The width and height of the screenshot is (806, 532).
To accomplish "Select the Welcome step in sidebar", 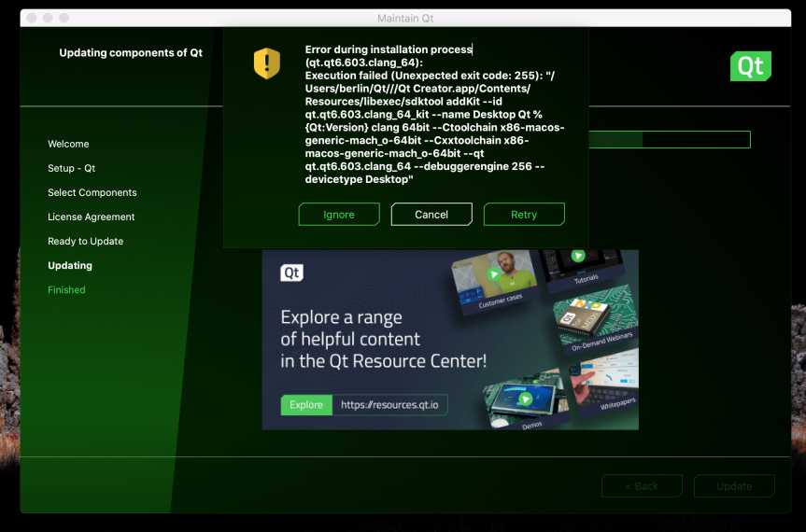I will pos(68,144).
